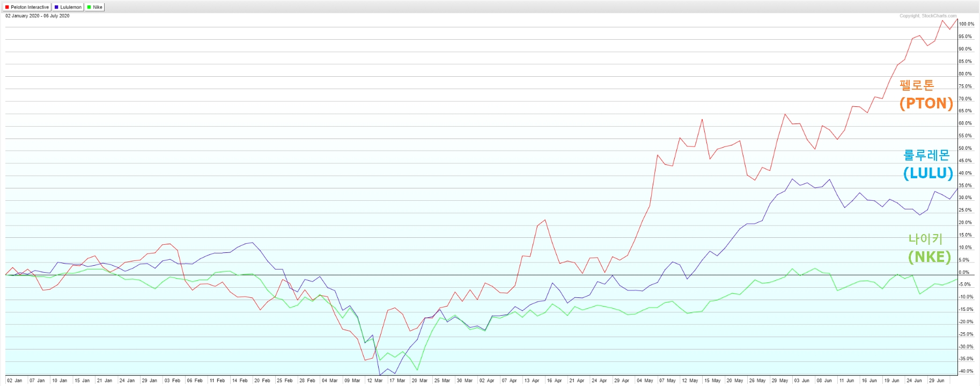The image size is (980, 386).
Task: Click the 0.0% y-axis label
Action: coord(964,272)
